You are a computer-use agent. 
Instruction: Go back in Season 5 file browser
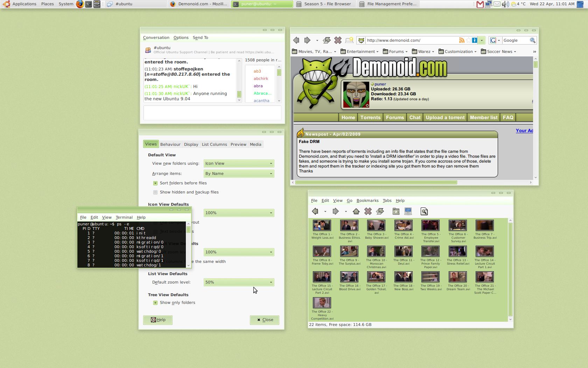(315, 211)
